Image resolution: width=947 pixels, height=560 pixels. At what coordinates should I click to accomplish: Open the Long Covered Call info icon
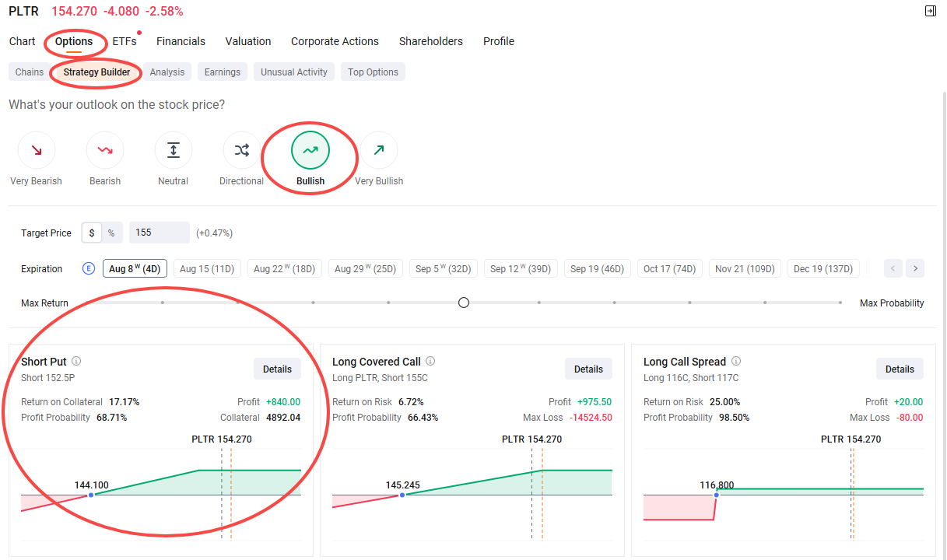click(x=430, y=362)
